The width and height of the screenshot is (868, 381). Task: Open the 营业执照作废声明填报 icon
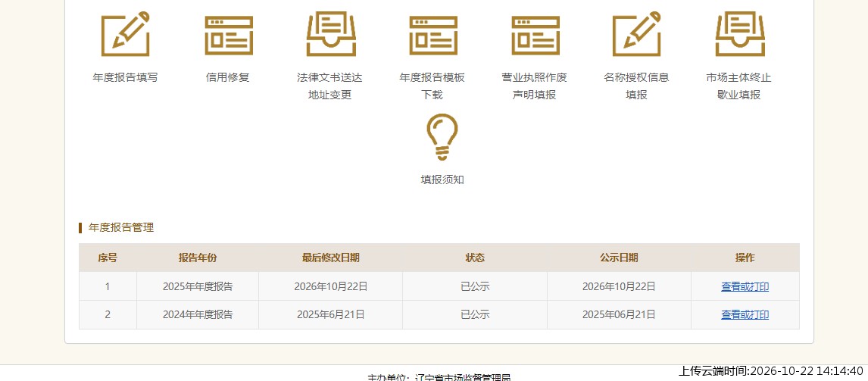[535, 35]
